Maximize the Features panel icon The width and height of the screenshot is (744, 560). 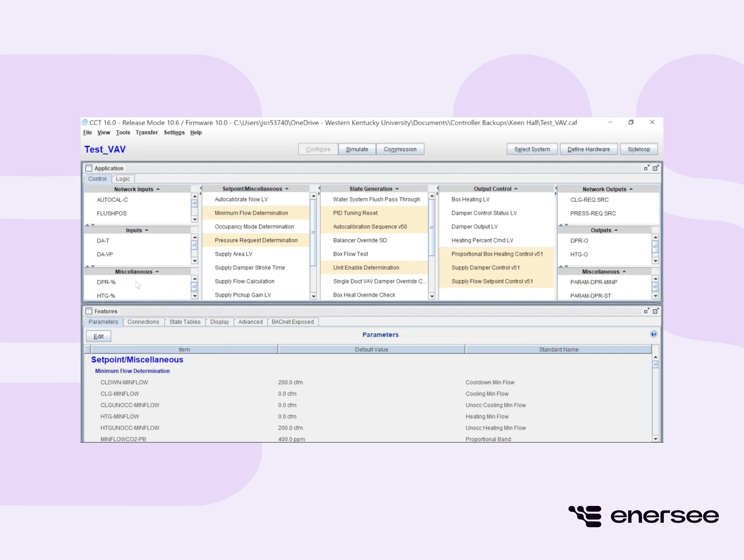[656, 311]
